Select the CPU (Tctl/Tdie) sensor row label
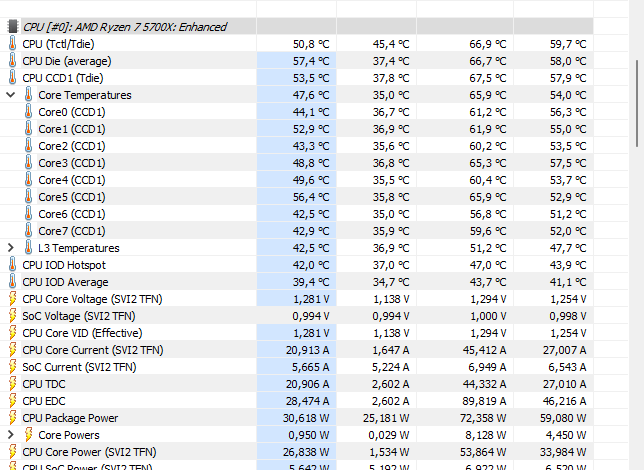 [58, 44]
